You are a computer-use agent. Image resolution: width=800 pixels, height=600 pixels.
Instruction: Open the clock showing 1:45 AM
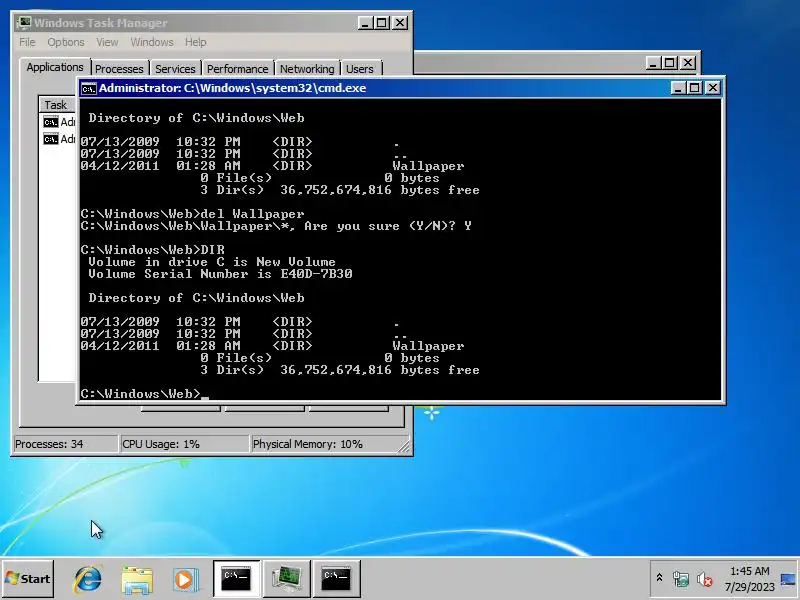coord(749,579)
